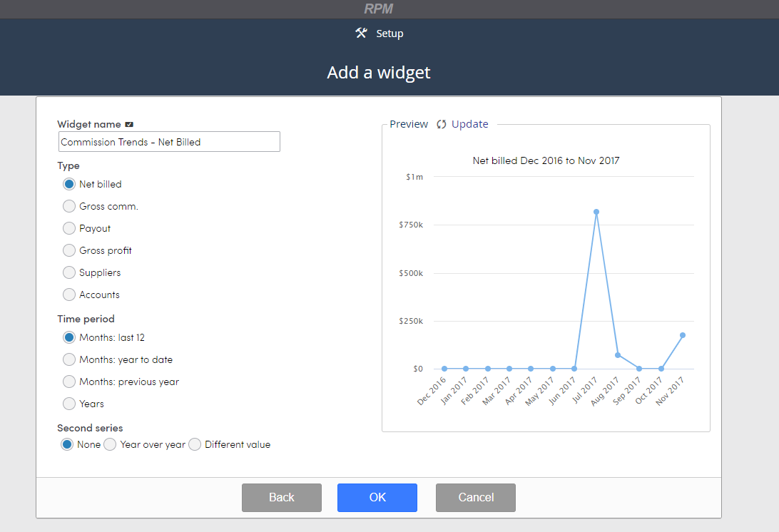Click the Setup tools icon in header
The width and height of the screenshot is (779, 532).
pos(361,34)
